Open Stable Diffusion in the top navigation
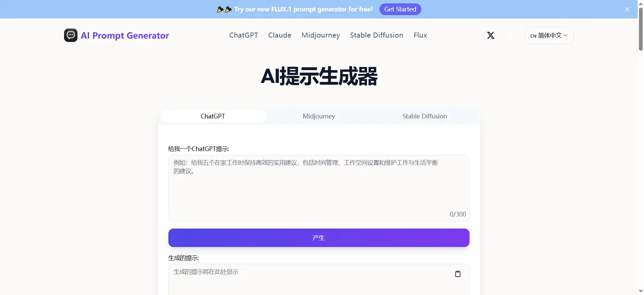 [377, 35]
